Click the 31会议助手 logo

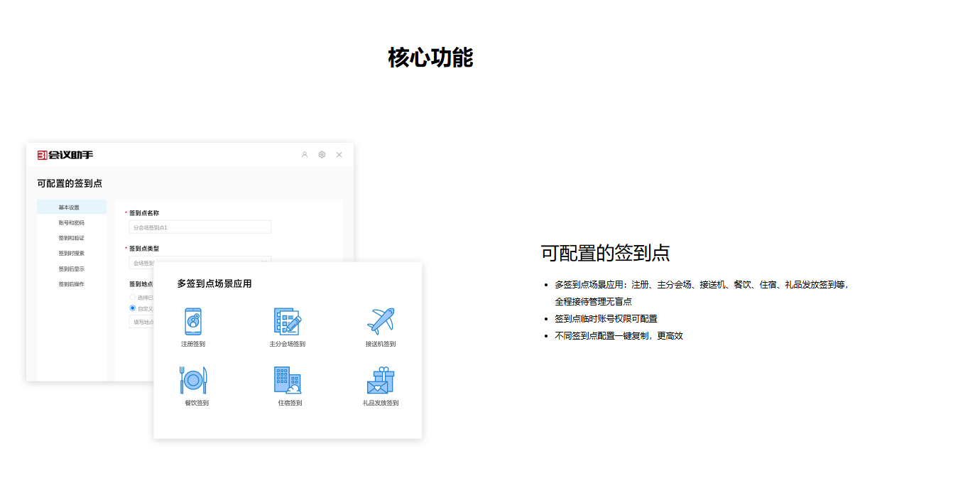point(65,155)
